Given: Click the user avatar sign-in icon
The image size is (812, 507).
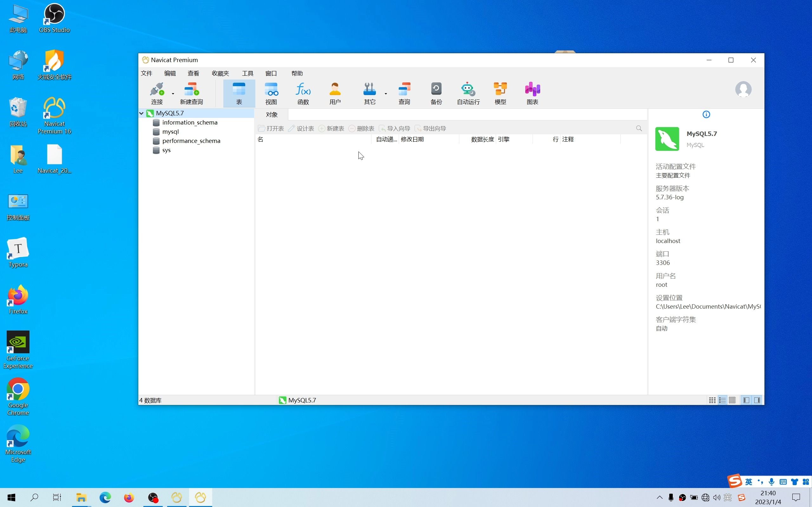Looking at the screenshot, I should (743, 89).
